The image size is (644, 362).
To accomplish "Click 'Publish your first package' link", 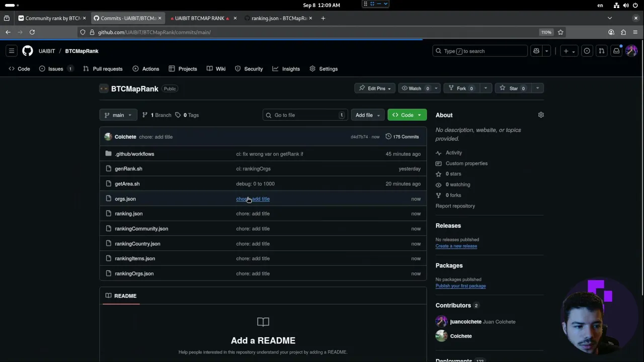I will click(460, 286).
